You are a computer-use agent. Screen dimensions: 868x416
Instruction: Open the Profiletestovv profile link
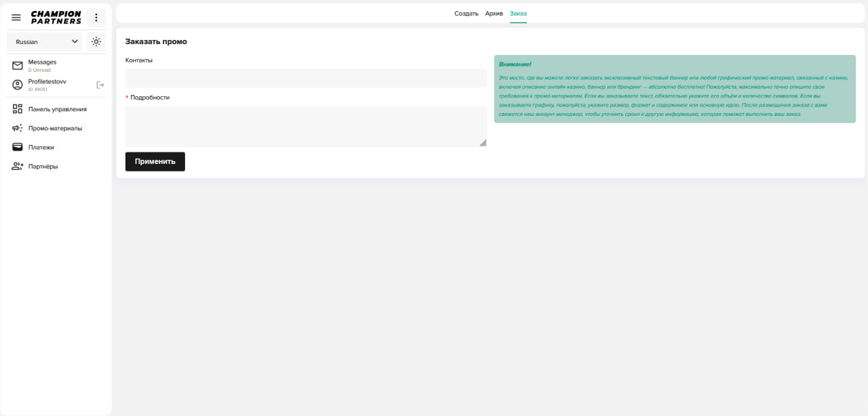(47, 82)
